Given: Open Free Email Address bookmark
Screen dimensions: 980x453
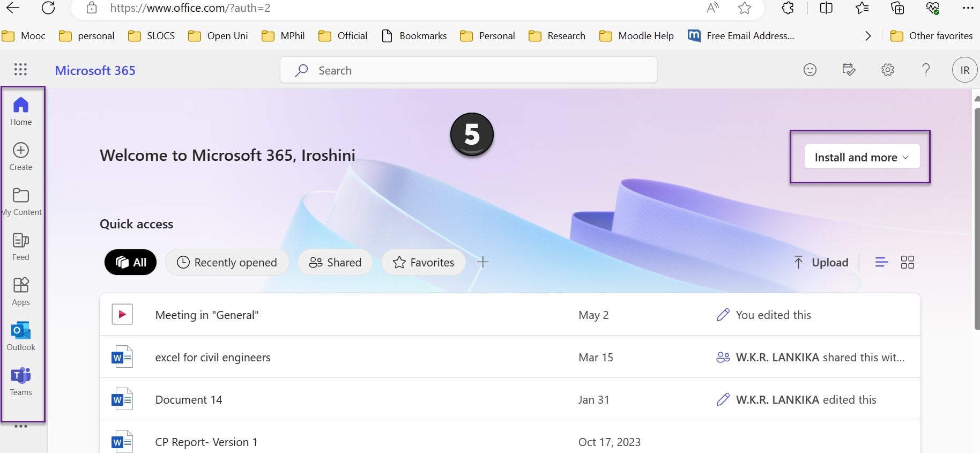Looking at the screenshot, I should pos(741,36).
